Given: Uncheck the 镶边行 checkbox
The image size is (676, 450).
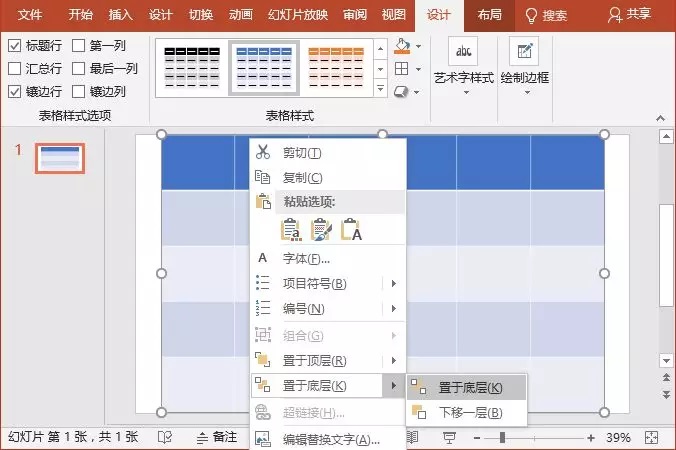Looking at the screenshot, I should (x=15, y=91).
